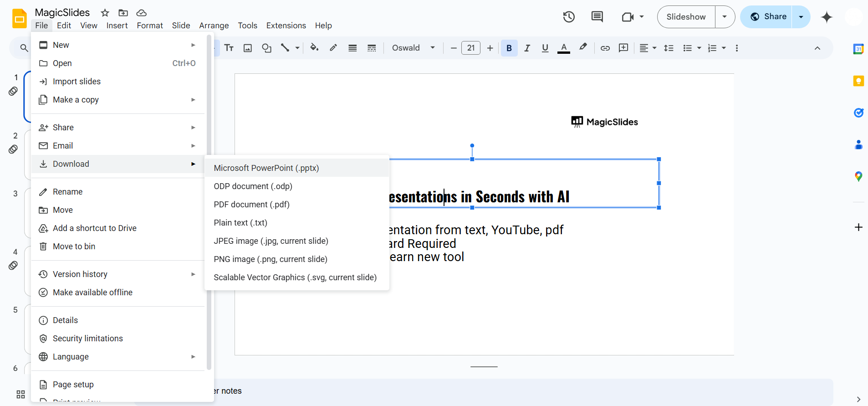Star the MagicSlides presentation
Image resolution: width=868 pixels, height=406 pixels.
105,13
